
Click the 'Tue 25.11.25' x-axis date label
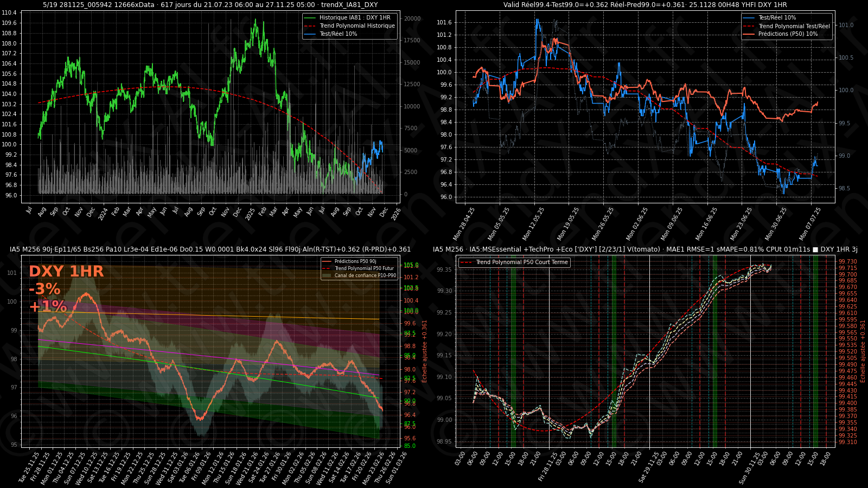[x=30, y=467]
